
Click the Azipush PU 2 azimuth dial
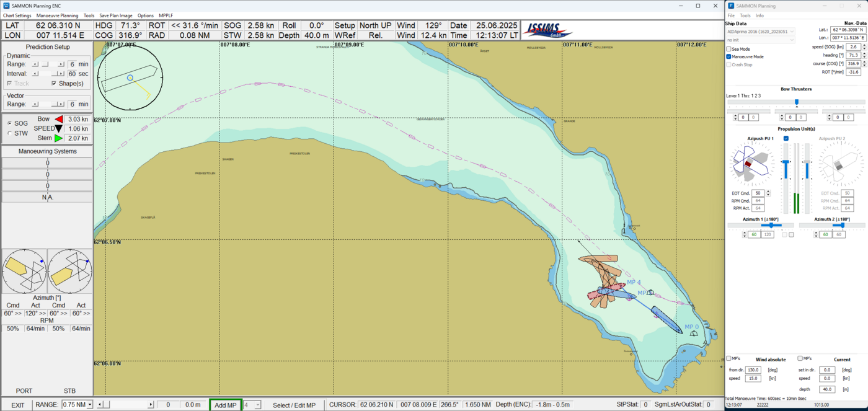[x=837, y=165]
